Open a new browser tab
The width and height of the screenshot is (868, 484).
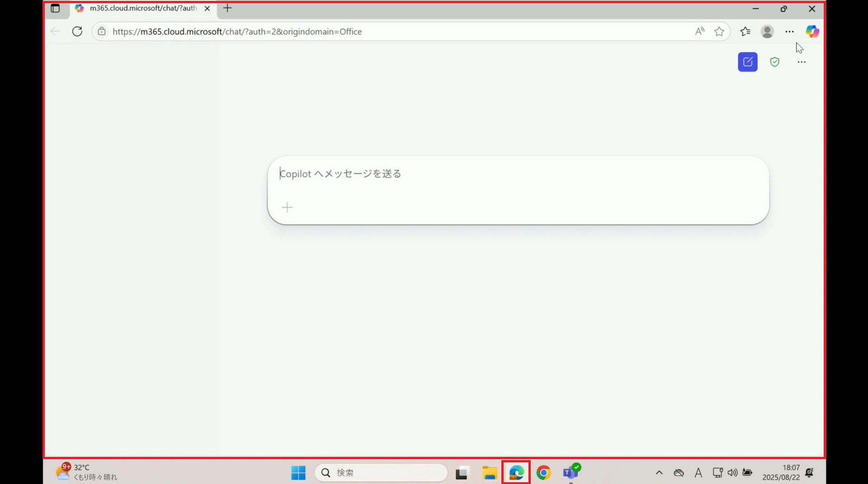pos(227,8)
